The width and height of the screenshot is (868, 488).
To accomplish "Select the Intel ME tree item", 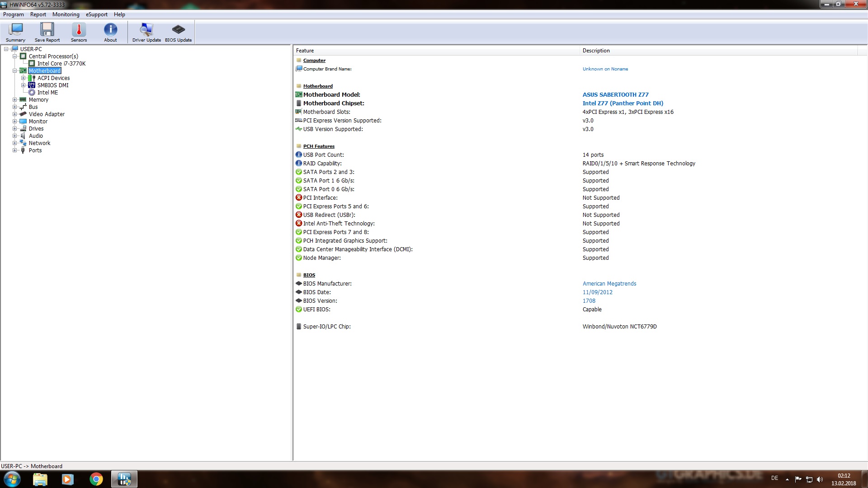I will 47,93.
